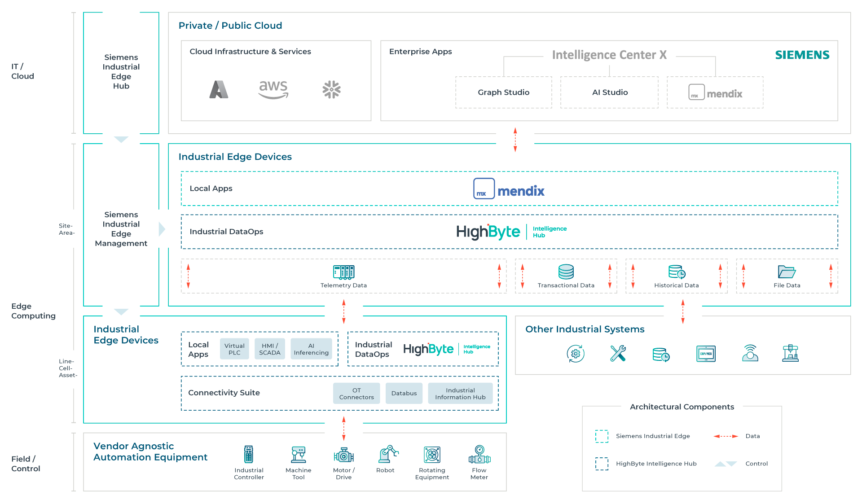Screen dimensions: 862x504
Task: Click the blue mendix logo in Local Apps row
Action: [509, 189]
